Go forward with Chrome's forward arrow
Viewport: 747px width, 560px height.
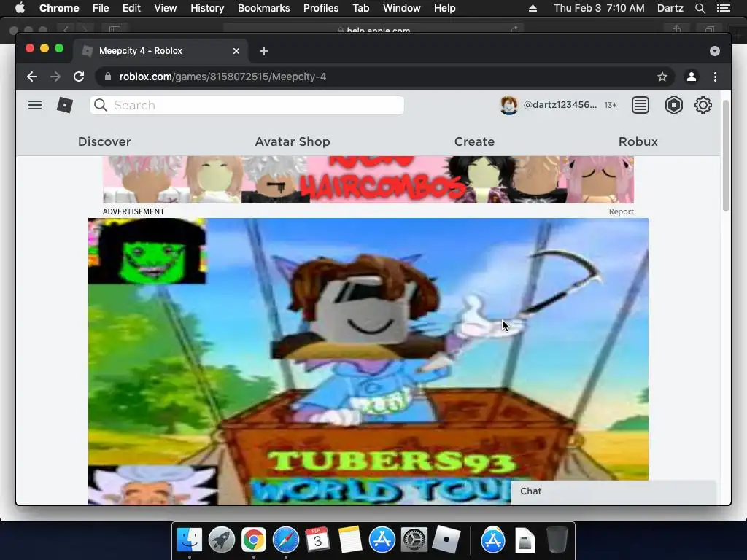click(x=55, y=77)
